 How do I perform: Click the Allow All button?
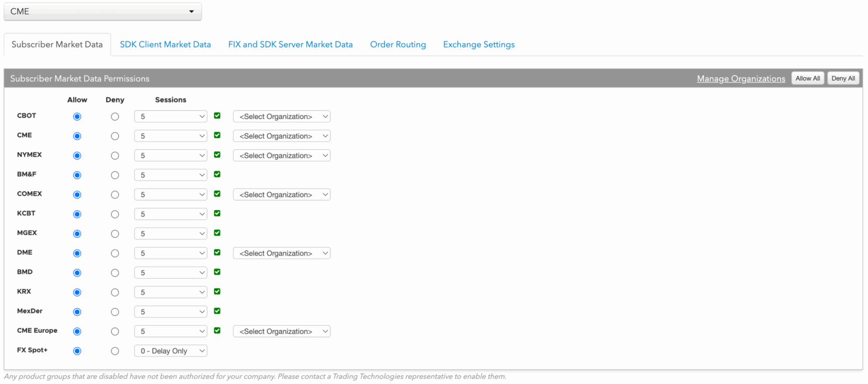[x=808, y=78]
